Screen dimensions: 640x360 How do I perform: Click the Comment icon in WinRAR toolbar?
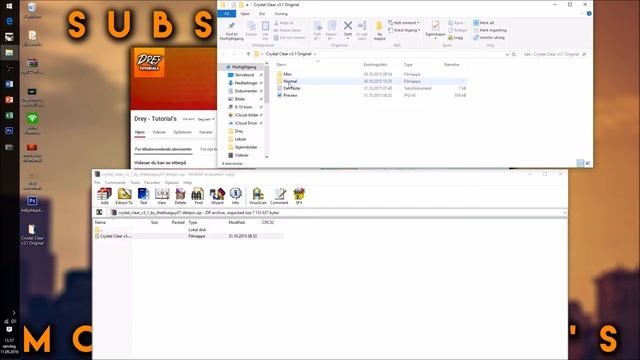(279, 196)
